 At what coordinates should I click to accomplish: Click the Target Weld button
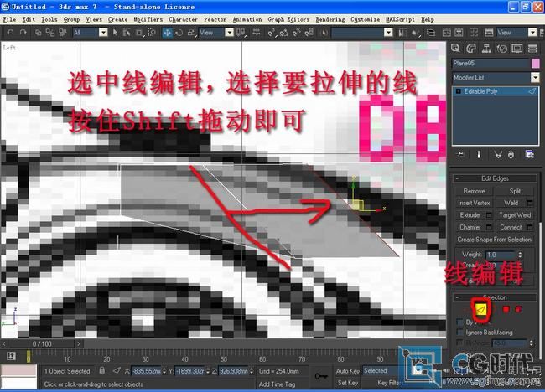[515, 215]
